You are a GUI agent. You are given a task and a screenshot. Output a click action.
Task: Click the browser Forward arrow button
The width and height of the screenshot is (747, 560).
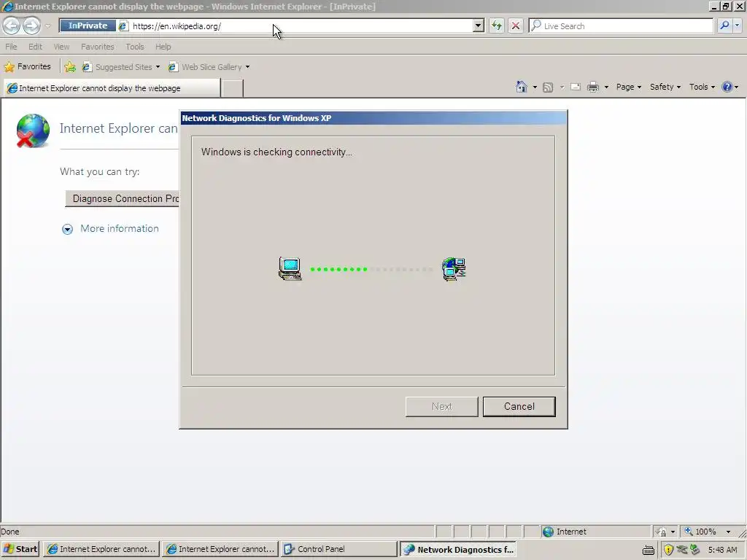coord(31,26)
